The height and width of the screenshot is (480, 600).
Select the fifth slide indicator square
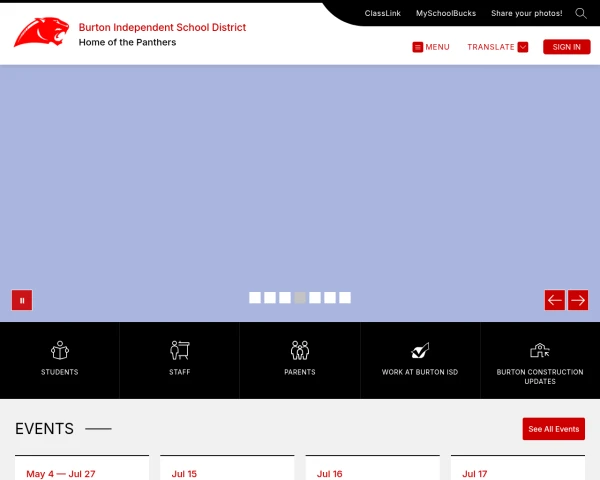click(x=315, y=297)
